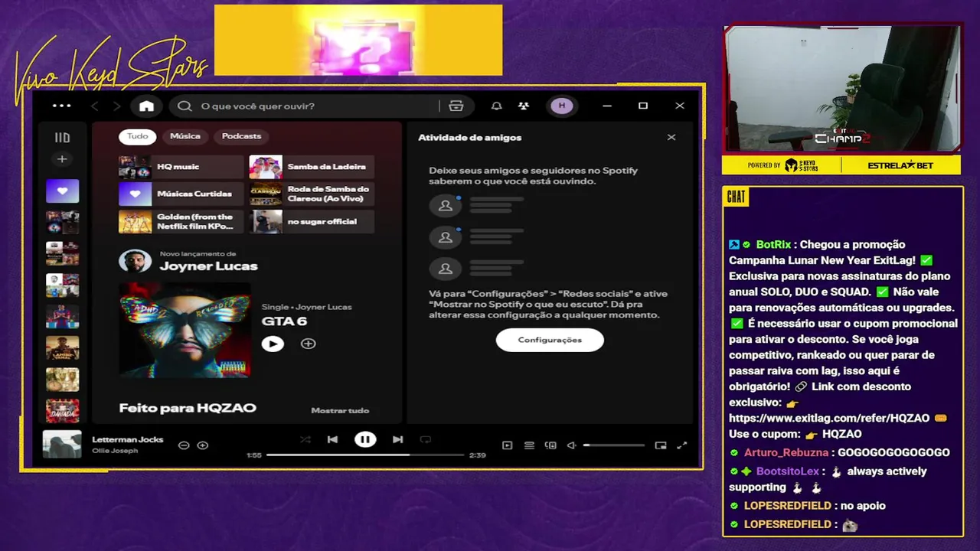Open the exitlag.com referral link in chat
Image resolution: width=980 pixels, height=551 pixels.
coord(829,418)
